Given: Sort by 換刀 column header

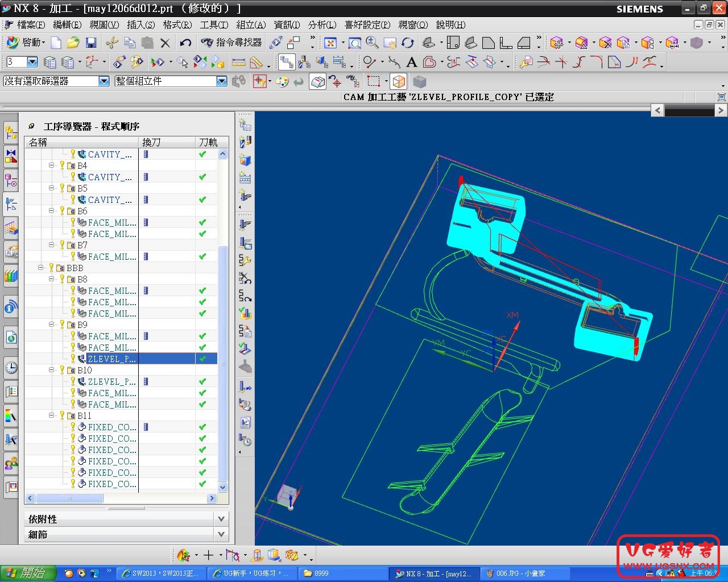Looking at the screenshot, I should (x=167, y=142).
